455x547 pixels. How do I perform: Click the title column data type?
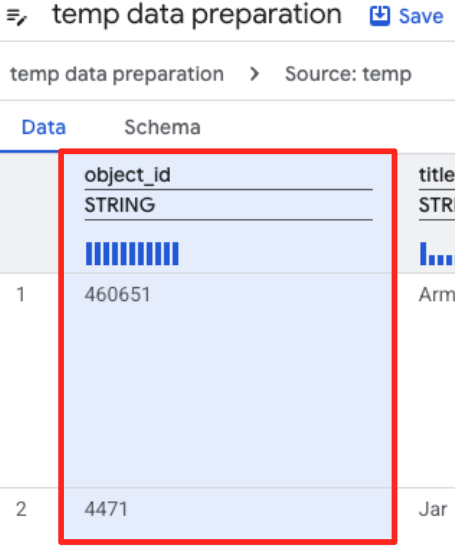click(x=437, y=205)
